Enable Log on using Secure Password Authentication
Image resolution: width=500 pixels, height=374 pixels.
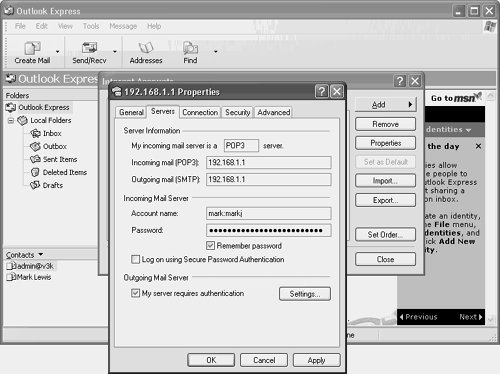[x=135, y=259]
